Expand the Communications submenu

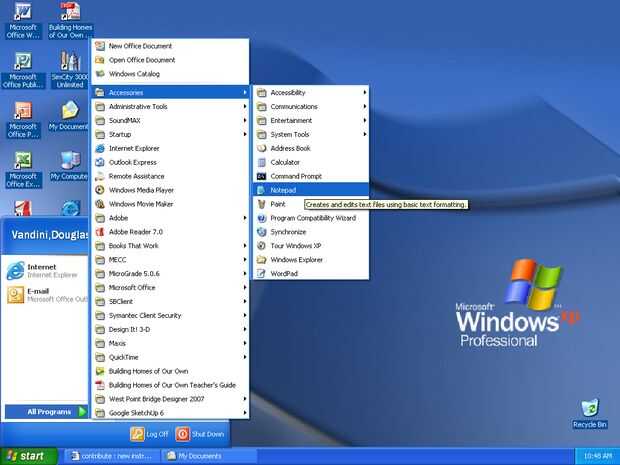pyautogui.click(x=311, y=107)
